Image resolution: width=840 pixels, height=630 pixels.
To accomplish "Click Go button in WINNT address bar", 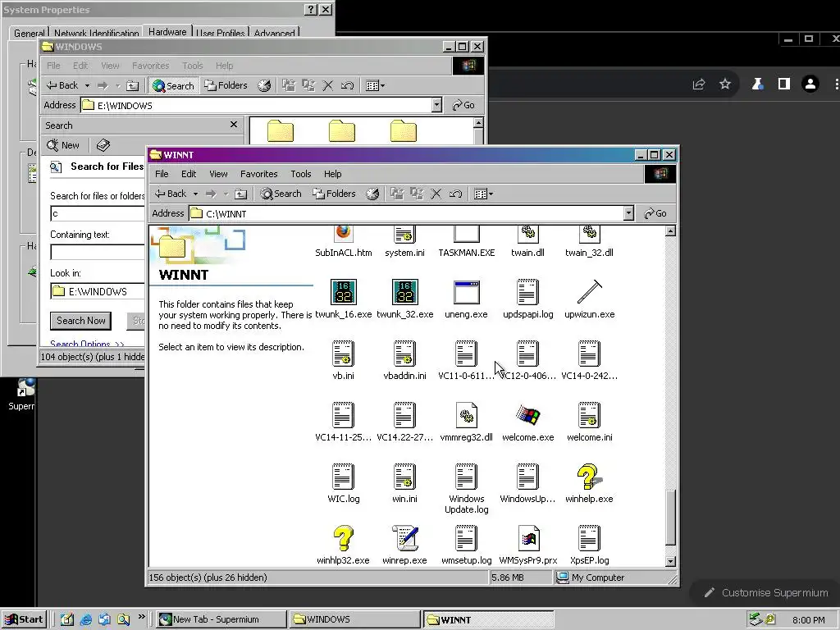I will pos(655,214).
